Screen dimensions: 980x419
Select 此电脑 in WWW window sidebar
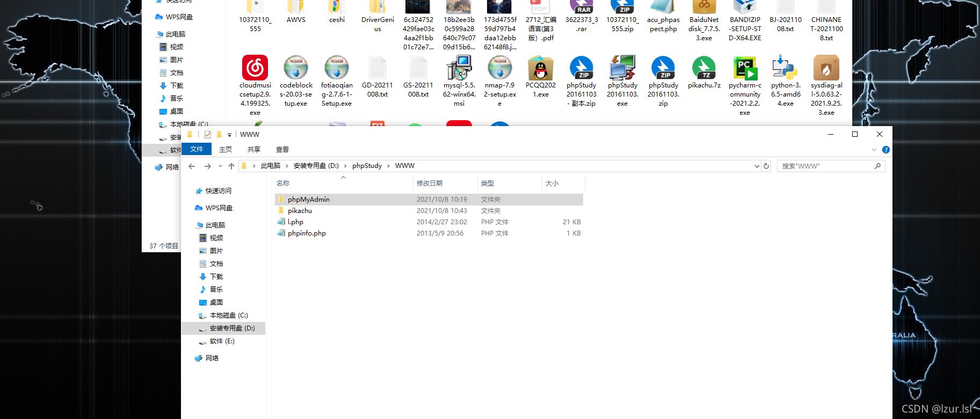point(215,225)
